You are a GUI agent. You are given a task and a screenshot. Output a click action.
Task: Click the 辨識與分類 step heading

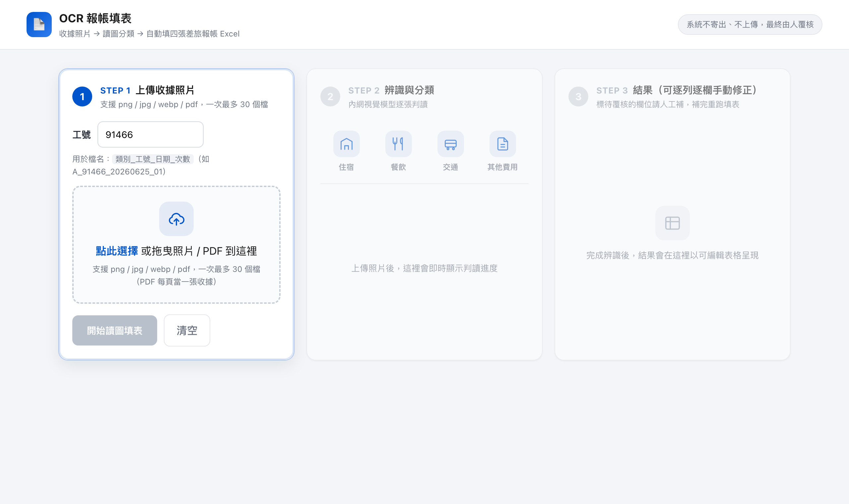[409, 90]
